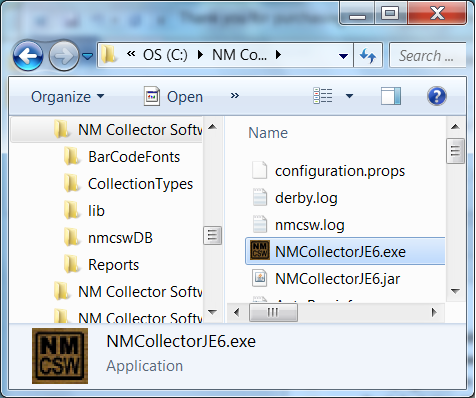Open the view options dropdown arrow

(x=349, y=96)
